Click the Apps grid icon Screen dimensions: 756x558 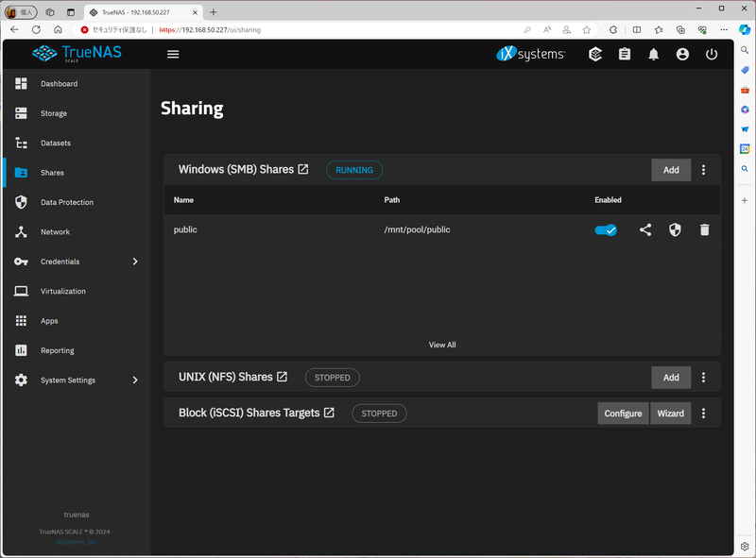pos(21,321)
